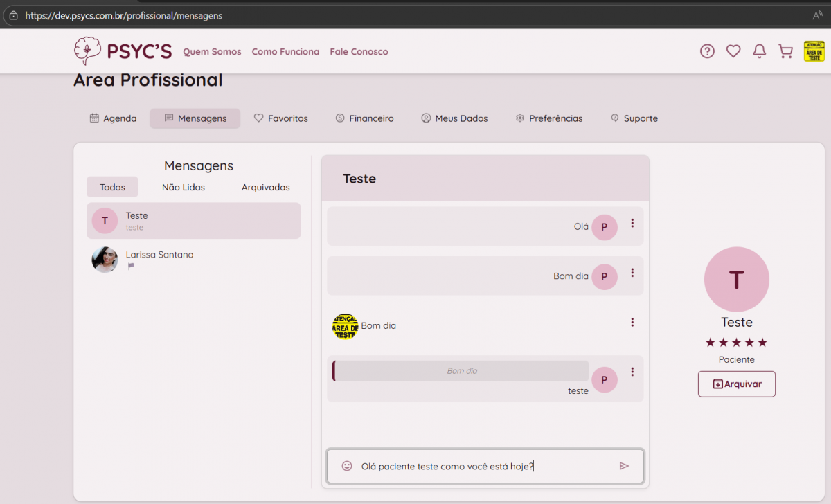
Task: Open the Quem Somos link
Action: point(212,52)
